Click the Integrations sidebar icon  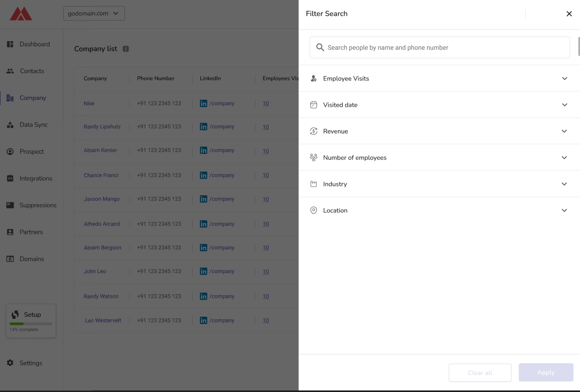pos(10,178)
